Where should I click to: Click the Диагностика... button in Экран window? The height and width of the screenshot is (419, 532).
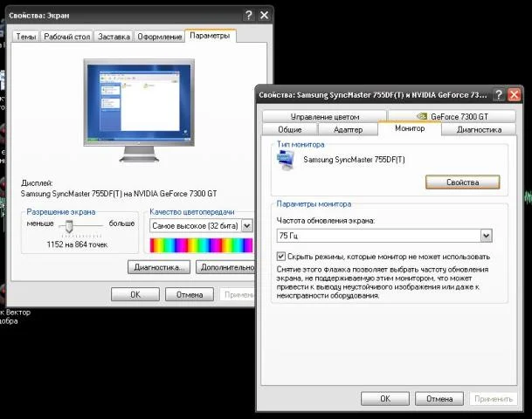(x=159, y=267)
